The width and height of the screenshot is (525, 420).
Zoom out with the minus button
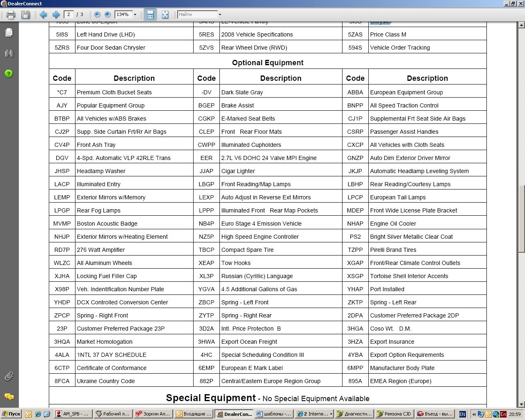(97, 14)
